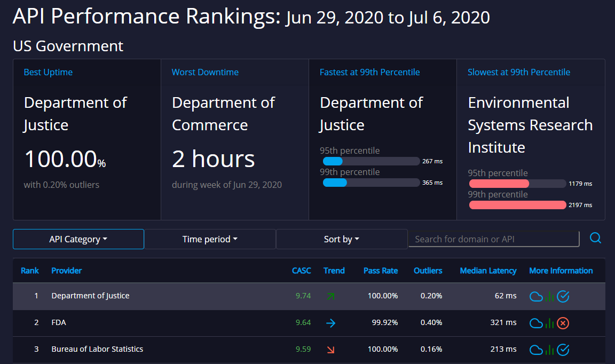Click the More Information column header

point(561,271)
